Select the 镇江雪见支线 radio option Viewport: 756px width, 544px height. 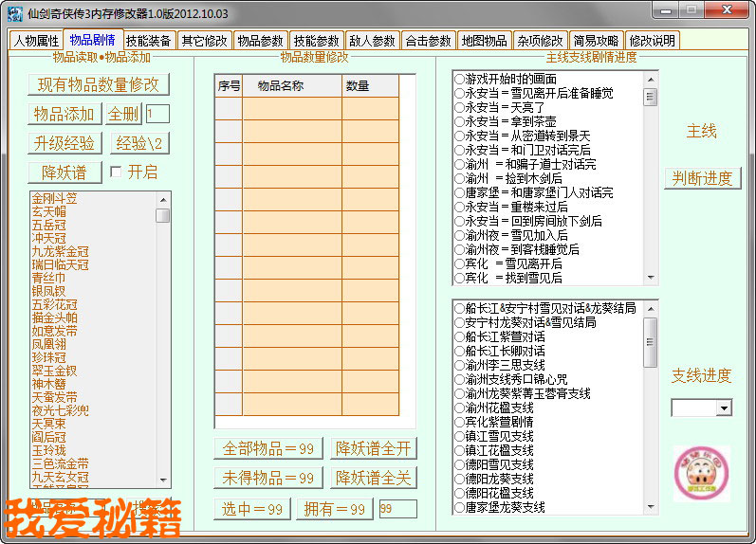[x=459, y=436]
